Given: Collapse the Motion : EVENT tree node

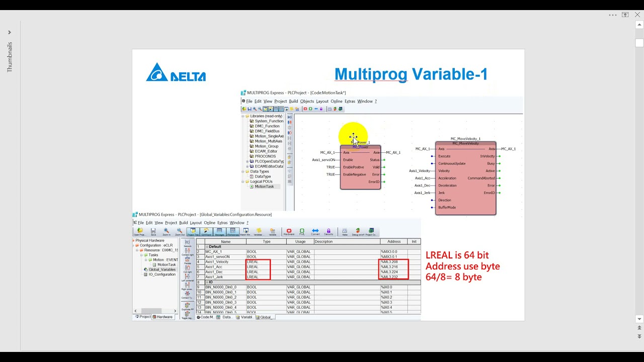Looking at the screenshot, I should click(x=146, y=260).
